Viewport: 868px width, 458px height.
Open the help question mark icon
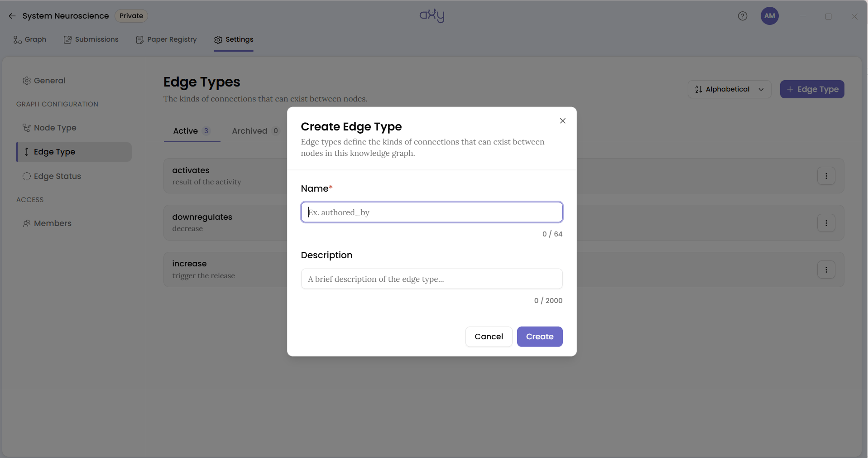(743, 16)
